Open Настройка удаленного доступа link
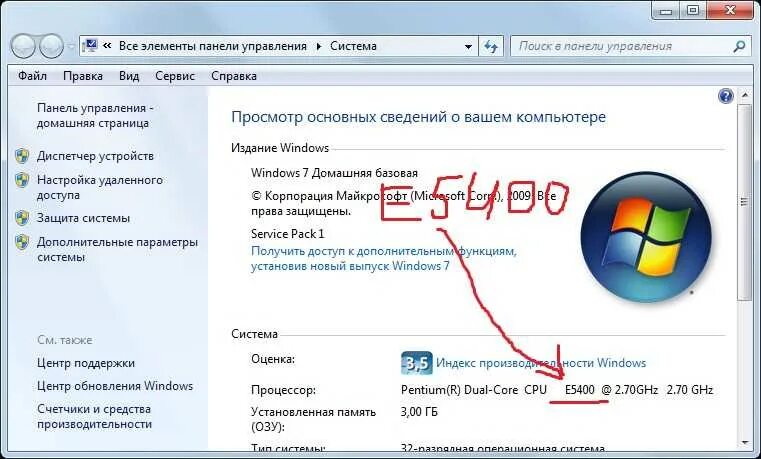This screenshot has height=459, width=761. (100, 187)
